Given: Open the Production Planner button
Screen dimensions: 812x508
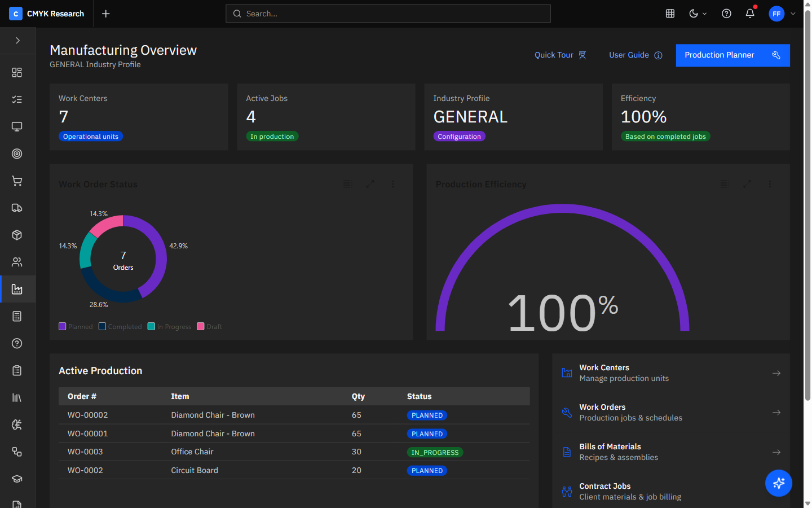Looking at the screenshot, I should pyautogui.click(x=732, y=55).
